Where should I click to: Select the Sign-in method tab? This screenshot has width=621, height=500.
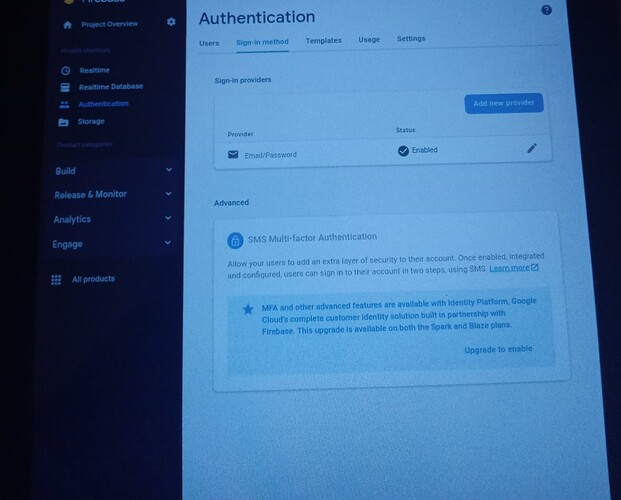tap(262, 42)
